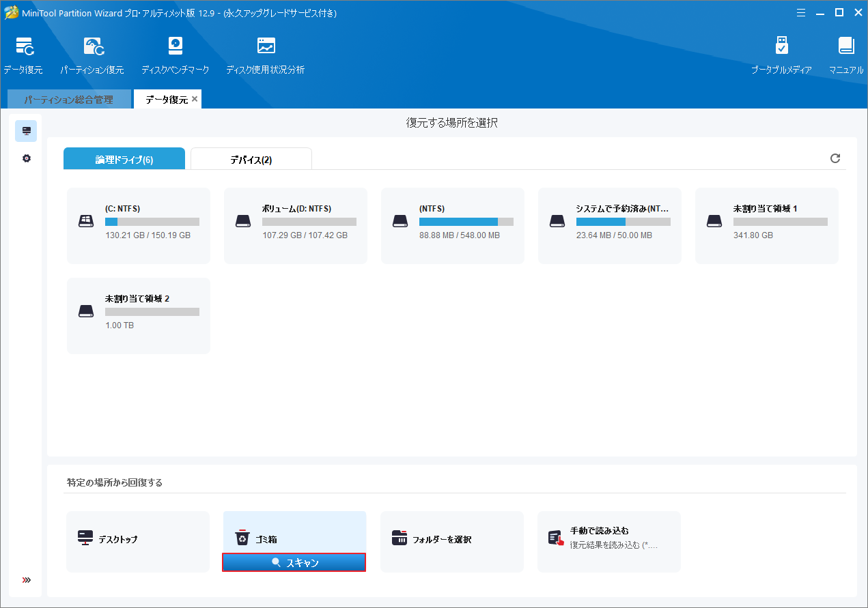The width and height of the screenshot is (868, 608).
Task: Click the フォルダーを選択 label
Action: tap(442, 539)
